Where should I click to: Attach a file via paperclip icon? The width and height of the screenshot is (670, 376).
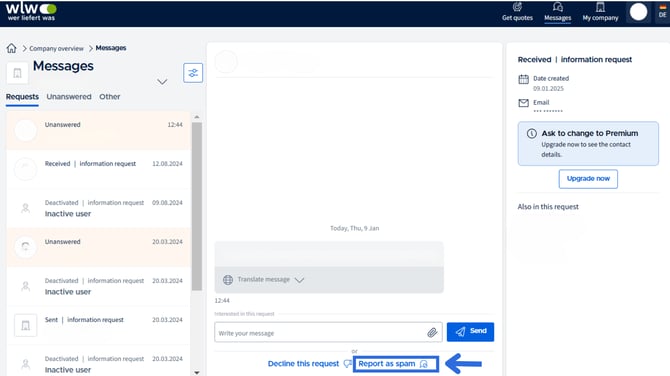(x=432, y=333)
